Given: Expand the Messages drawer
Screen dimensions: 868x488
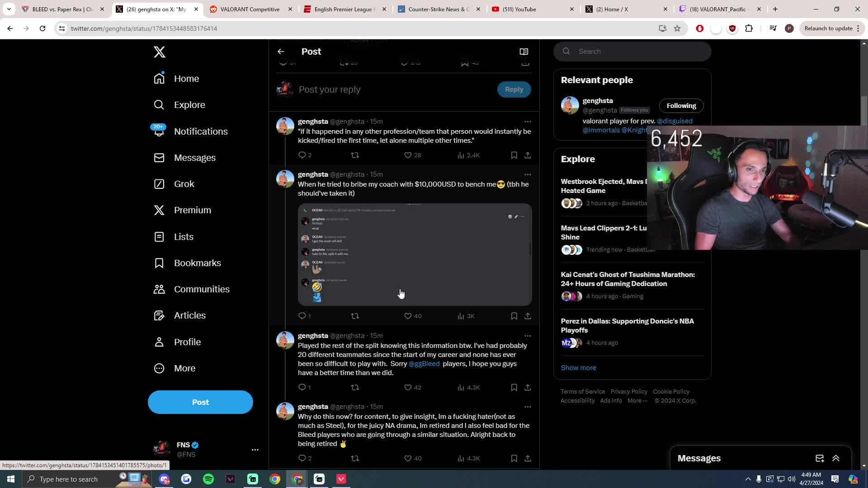Looking at the screenshot, I should (836, 458).
